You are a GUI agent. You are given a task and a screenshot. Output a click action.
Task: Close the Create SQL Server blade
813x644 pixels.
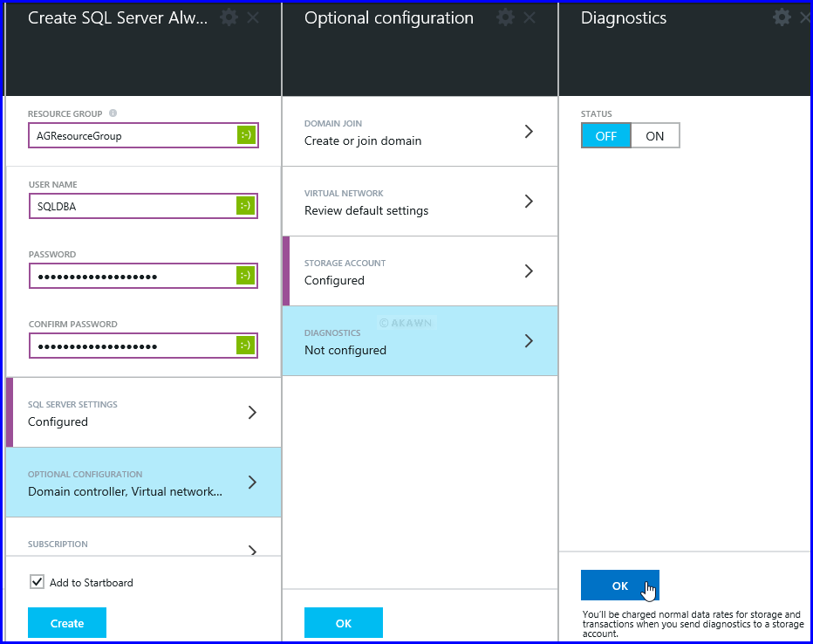coord(253,18)
